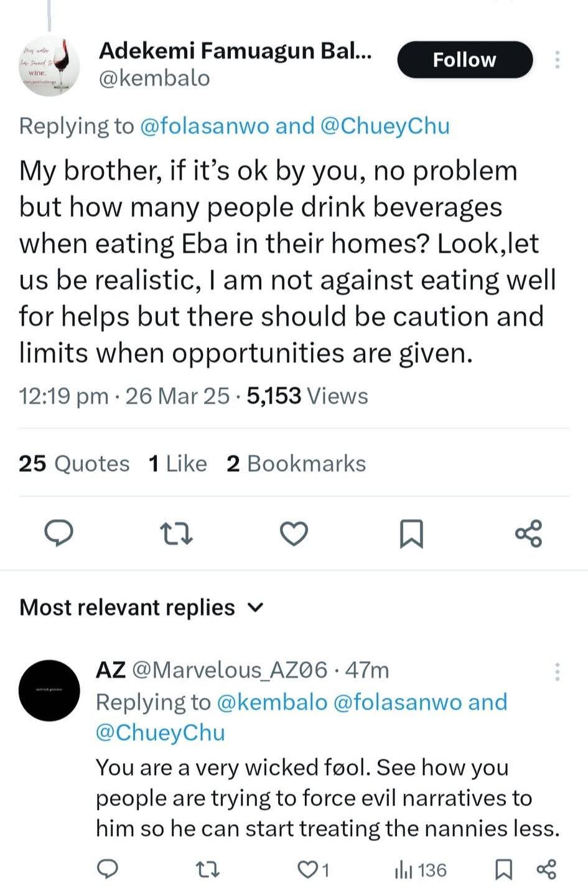Open more options on AZ's reply
588x892 pixels.
click(557, 671)
